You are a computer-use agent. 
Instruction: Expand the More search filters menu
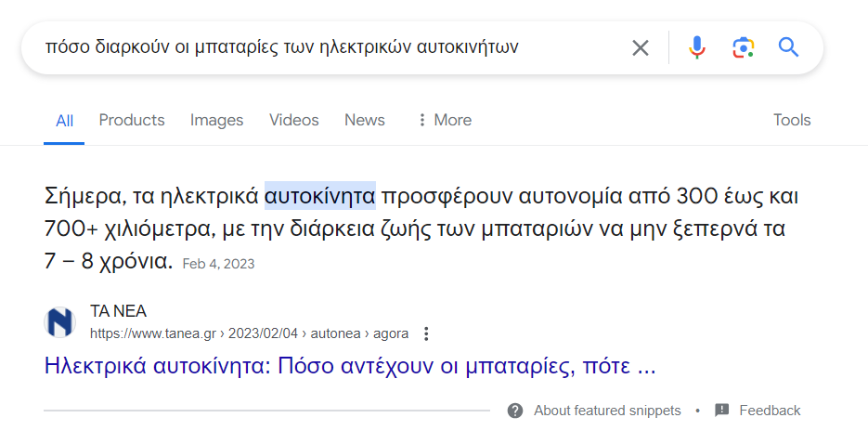[x=444, y=120]
